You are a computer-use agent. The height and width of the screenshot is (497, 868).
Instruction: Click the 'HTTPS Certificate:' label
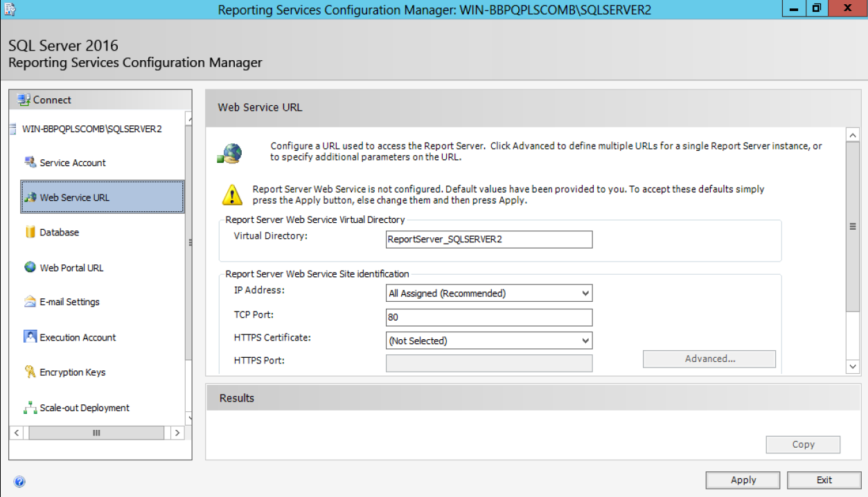click(x=272, y=338)
